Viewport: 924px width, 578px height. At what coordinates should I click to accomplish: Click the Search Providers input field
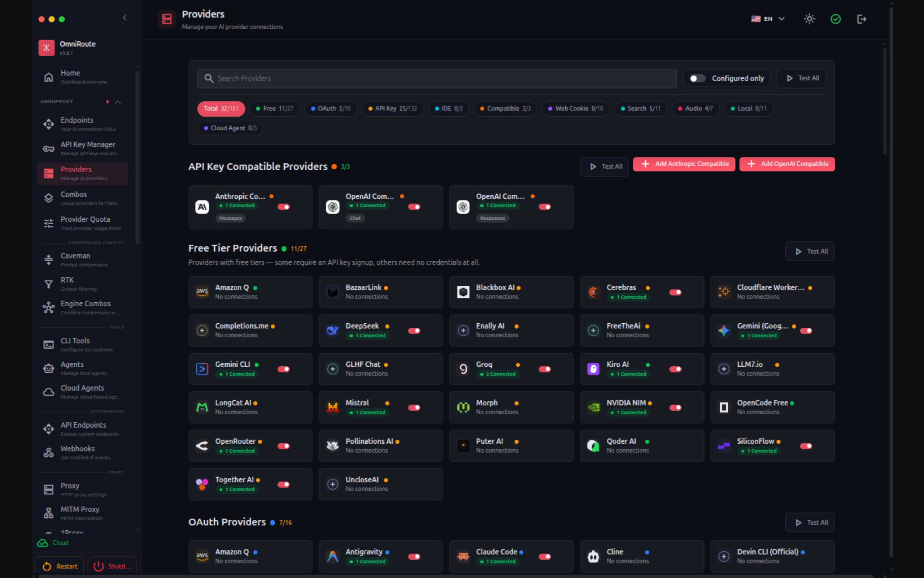pos(437,78)
